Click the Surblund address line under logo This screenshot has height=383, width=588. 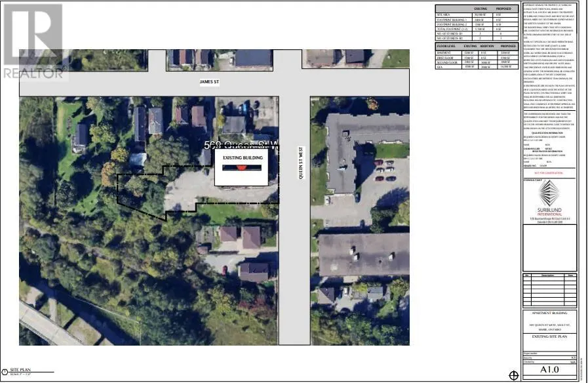click(x=550, y=220)
